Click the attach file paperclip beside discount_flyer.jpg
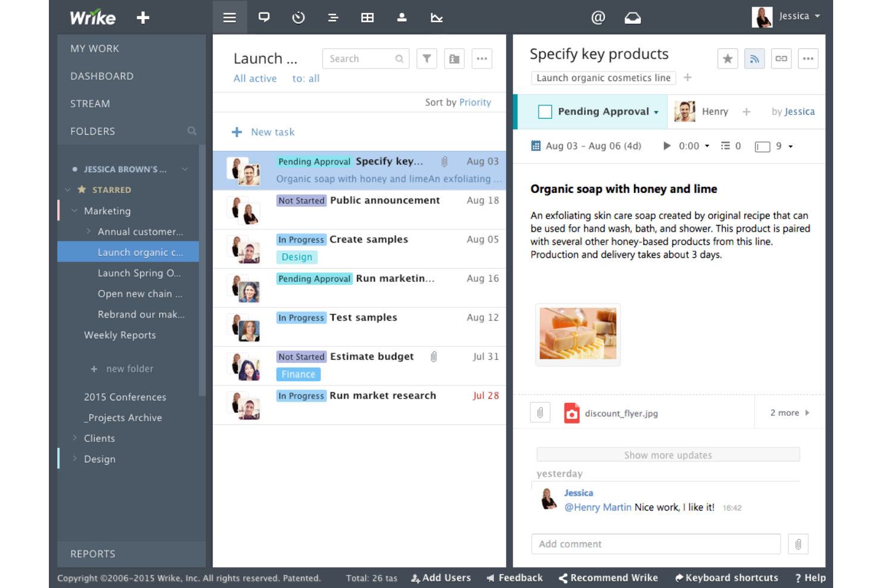The width and height of the screenshot is (882, 588). tap(540, 412)
